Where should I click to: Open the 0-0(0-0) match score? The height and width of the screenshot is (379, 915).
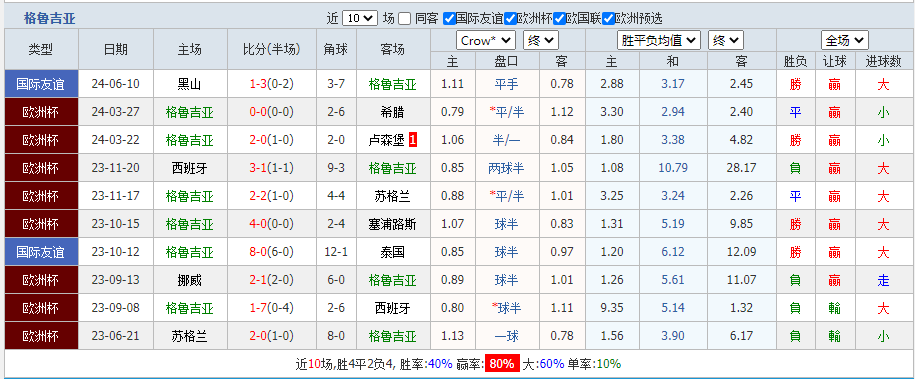pos(271,112)
